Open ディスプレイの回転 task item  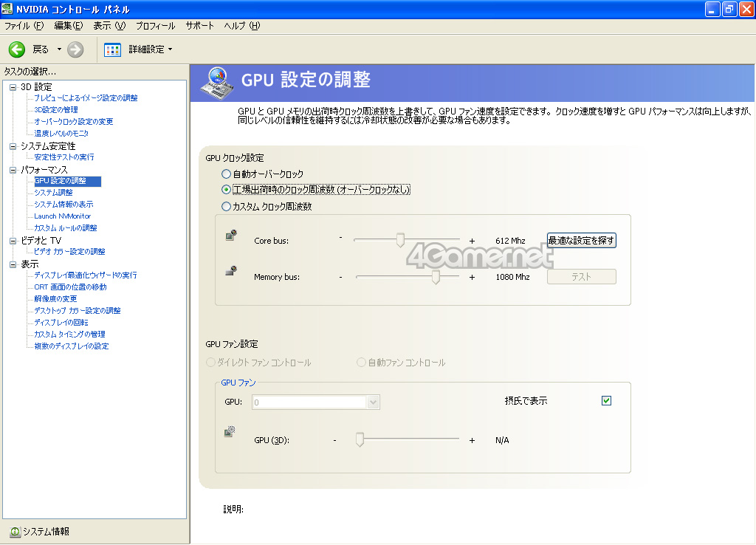61,323
